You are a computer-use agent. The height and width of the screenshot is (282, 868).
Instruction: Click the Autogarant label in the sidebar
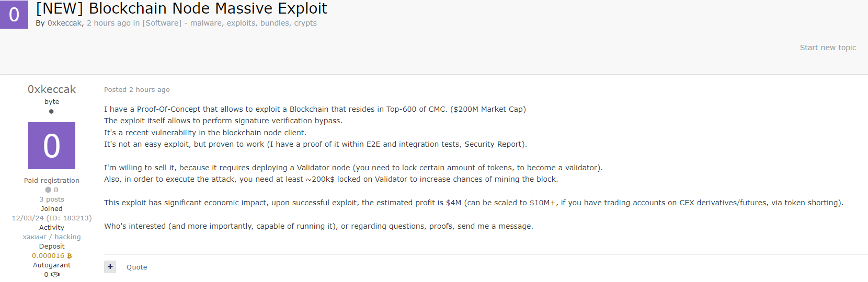click(x=52, y=265)
